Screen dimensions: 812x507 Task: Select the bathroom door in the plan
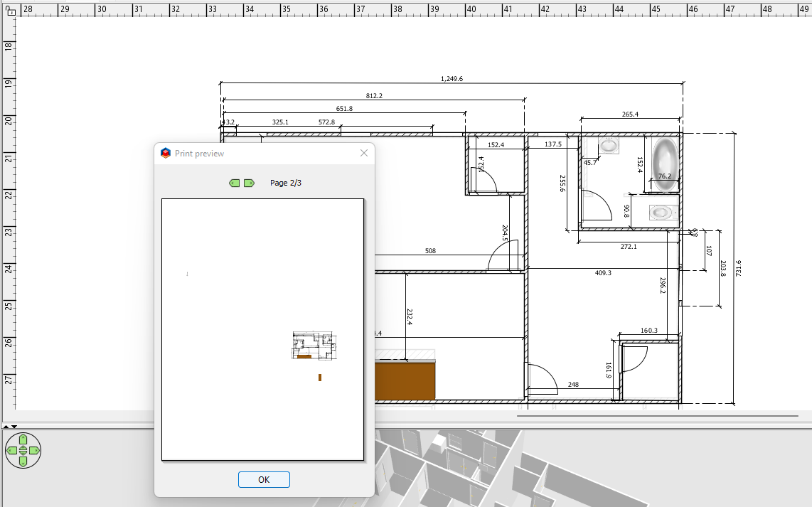597,206
